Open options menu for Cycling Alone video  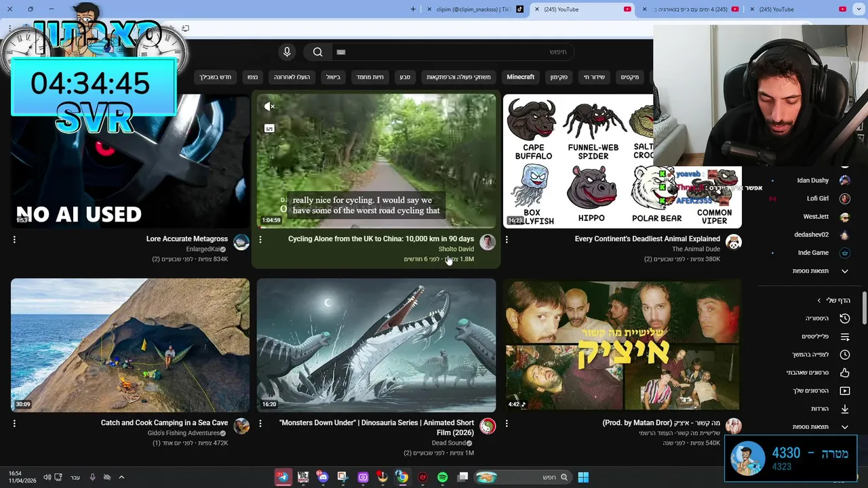point(260,239)
